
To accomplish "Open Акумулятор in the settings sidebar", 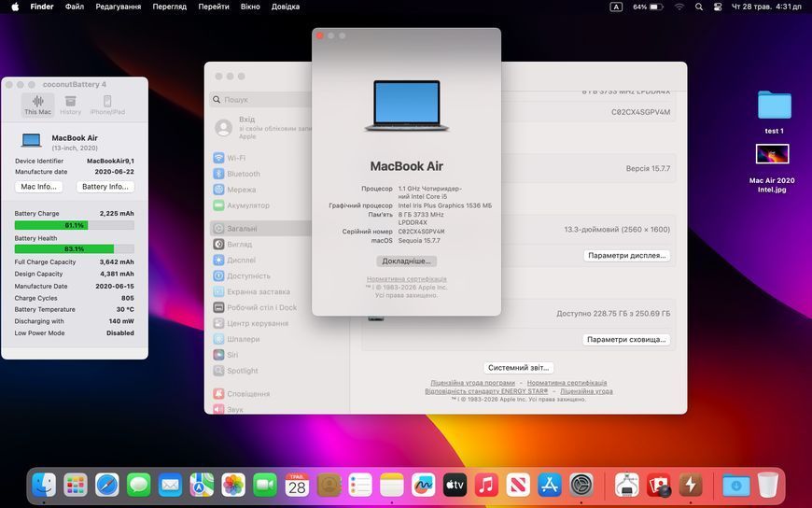I will pyautogui.click(x=242, y=205).
